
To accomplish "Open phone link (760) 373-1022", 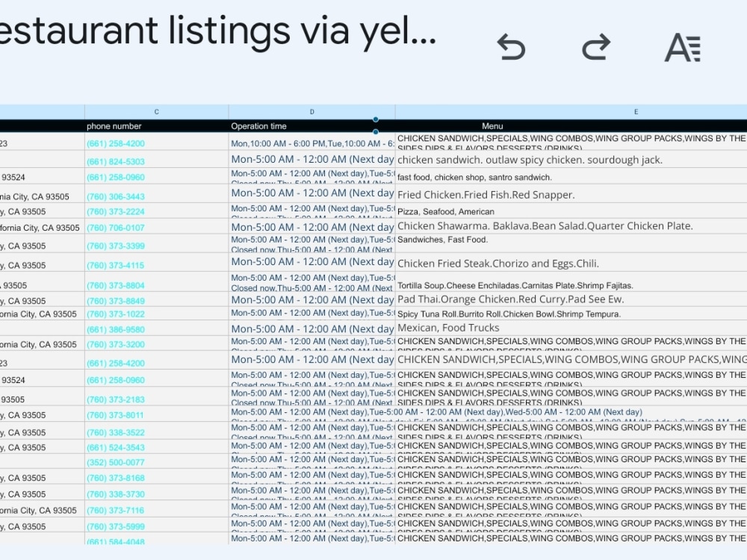I will (x=116, y=314).
